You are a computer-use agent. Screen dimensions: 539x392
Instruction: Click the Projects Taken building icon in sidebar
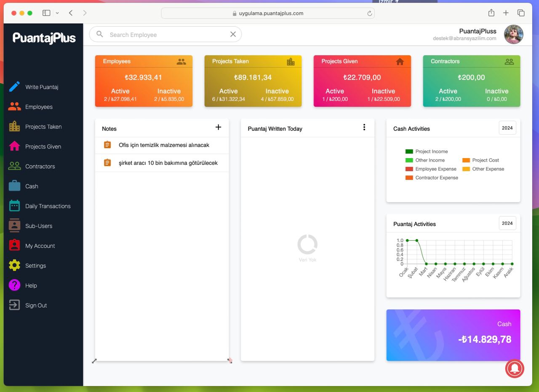point(14,127)
